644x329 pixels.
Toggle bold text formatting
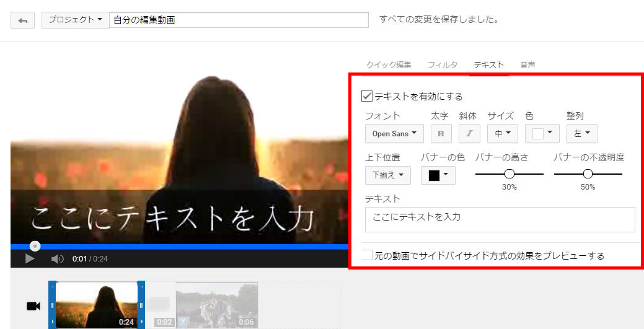tap(441, 133)
